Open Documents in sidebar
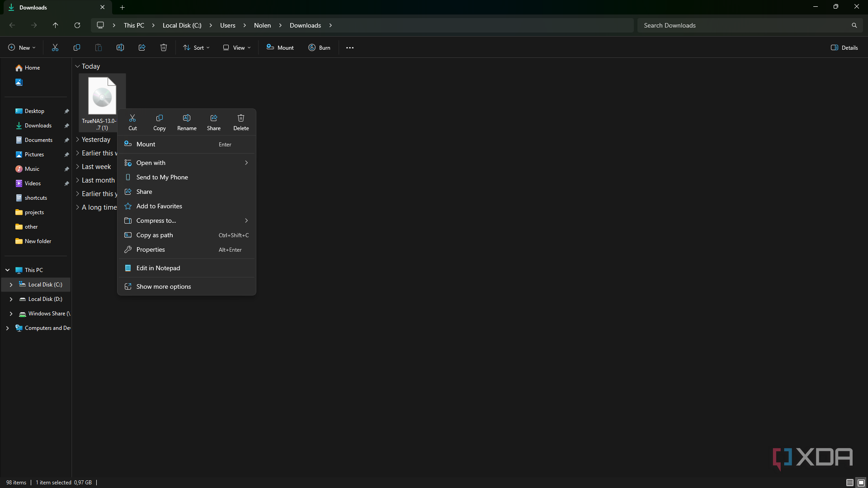 click(x=35, y=140)
